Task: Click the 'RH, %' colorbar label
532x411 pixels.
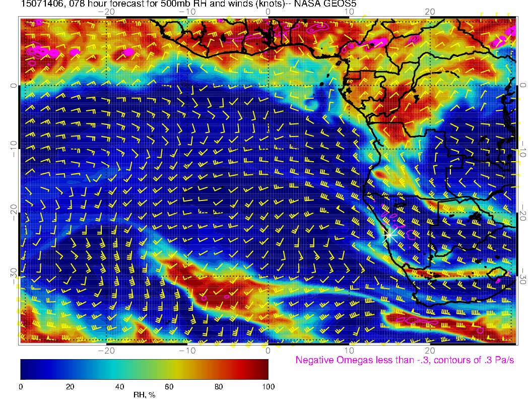Action: click(x=144, y=395)
